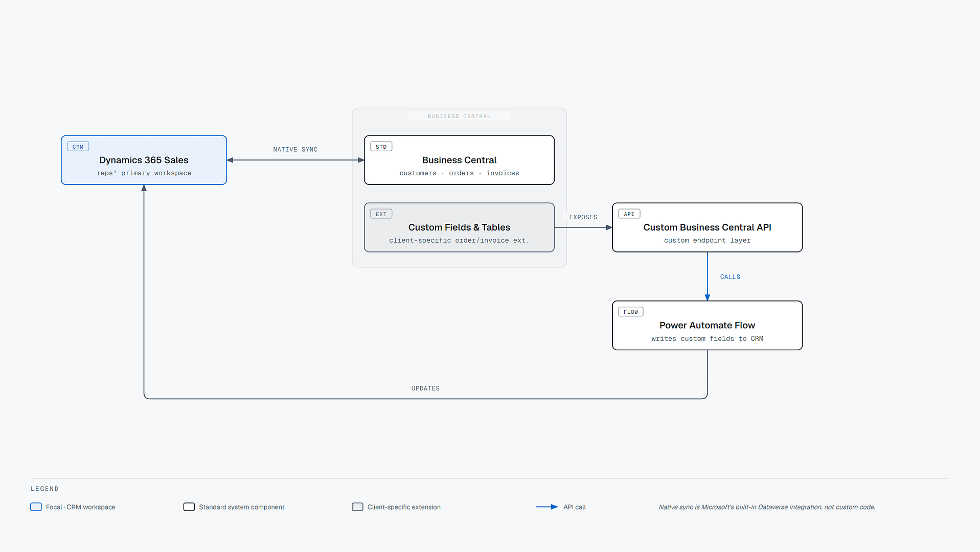Screen dimensions: 980x552
Task: Select the Custom Business Central API node
Action: coord(707,227)
